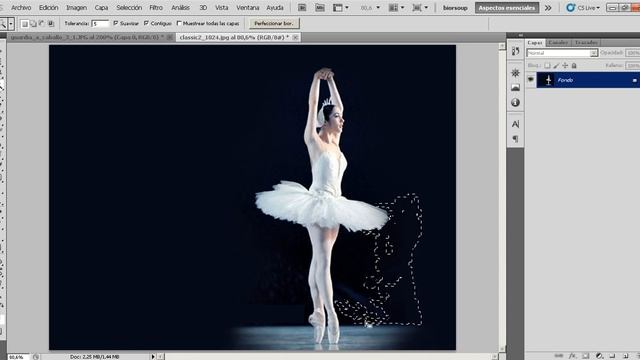Launch Bridge with the Br icon
Viewport: 640px width, 360px height.
[302, 8]
